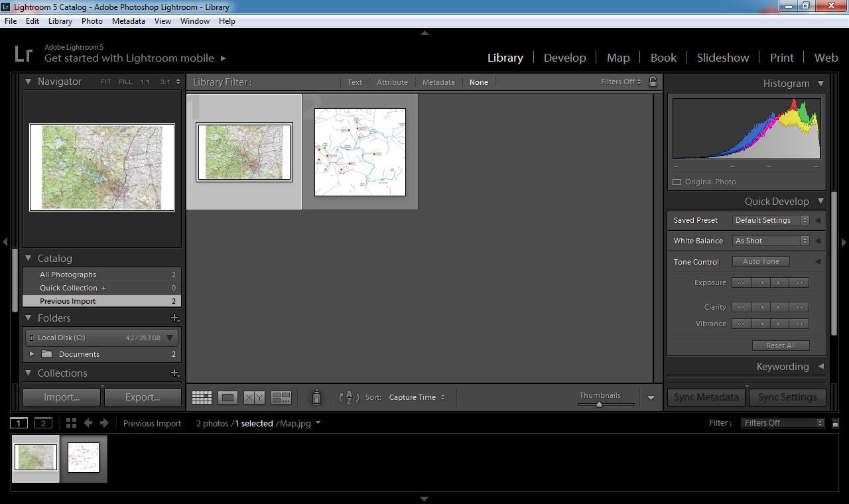Viewport: 849px width, 504px height.
Task: Collapse the Histogram panel
Action: click(820, 83)
